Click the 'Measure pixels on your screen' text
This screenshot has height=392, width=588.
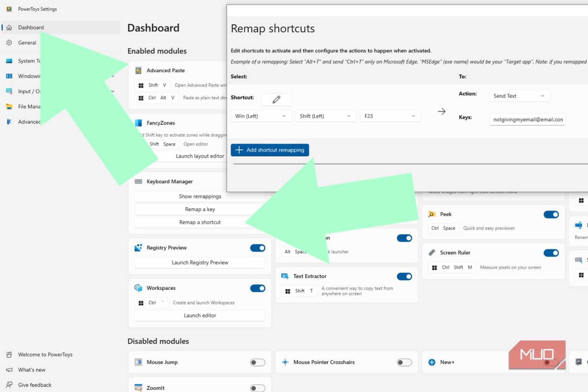(510, 267)
